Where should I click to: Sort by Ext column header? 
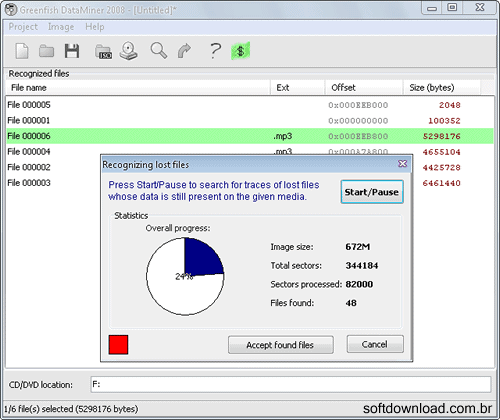pyautogui.click(x=297, y=88)
